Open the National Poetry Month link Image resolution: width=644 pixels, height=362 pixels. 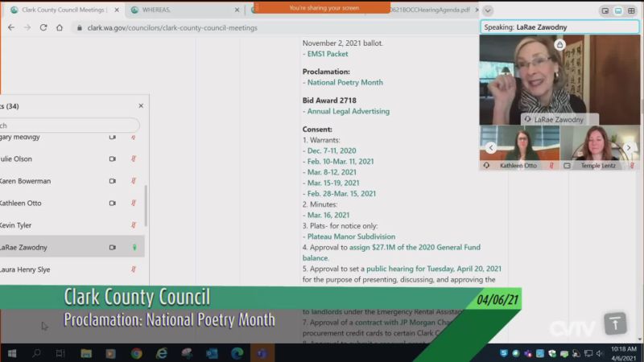coord(345,82)
